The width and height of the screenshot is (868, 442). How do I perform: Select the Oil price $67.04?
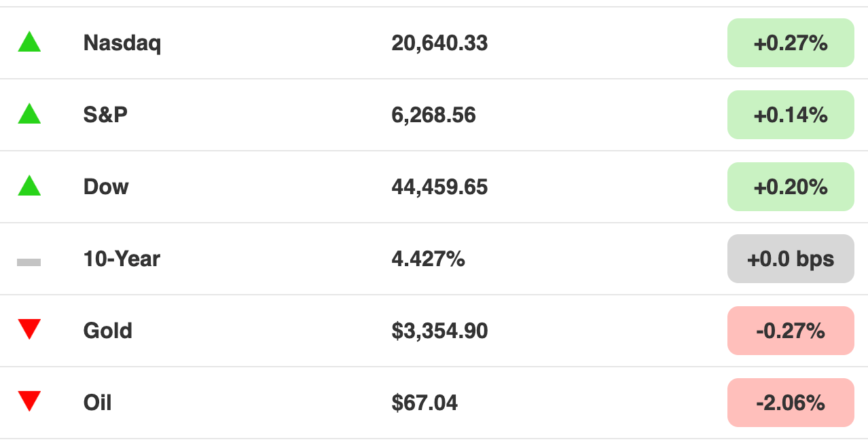tap(424, 403)
